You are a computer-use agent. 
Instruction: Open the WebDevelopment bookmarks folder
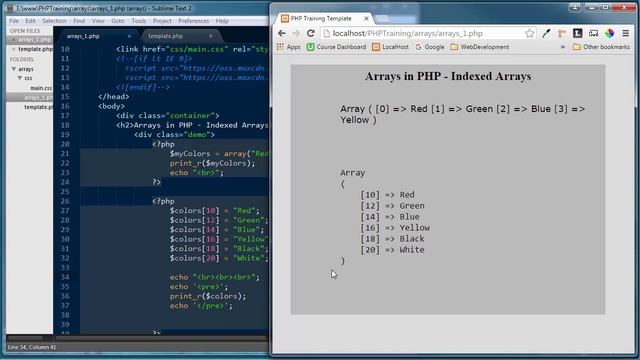coord(480,47)
